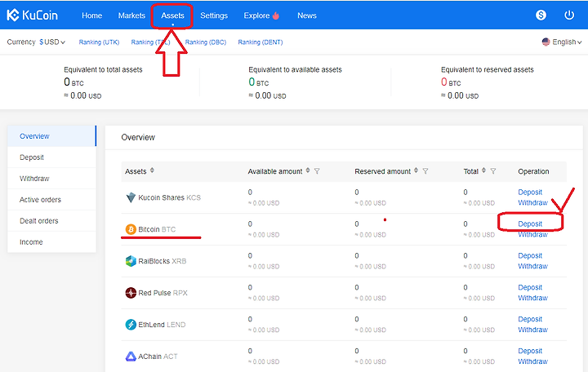Click Withdraw for EthLend LEND

(x=532, y=330)
